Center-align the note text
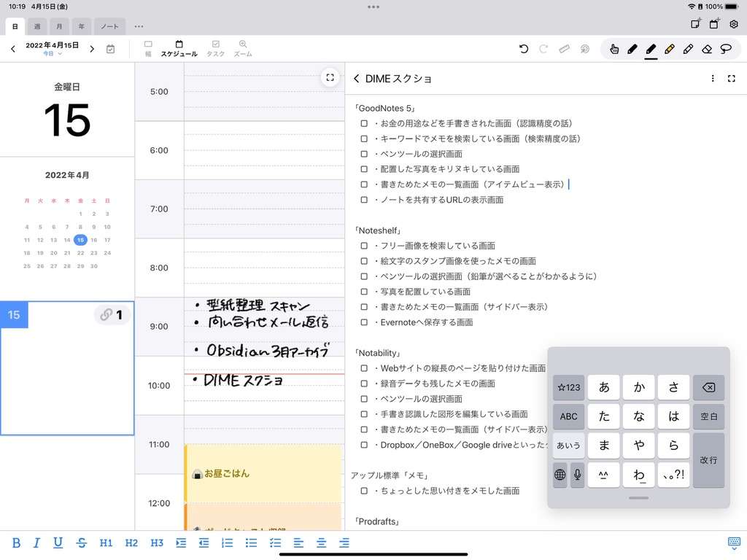 322,542
